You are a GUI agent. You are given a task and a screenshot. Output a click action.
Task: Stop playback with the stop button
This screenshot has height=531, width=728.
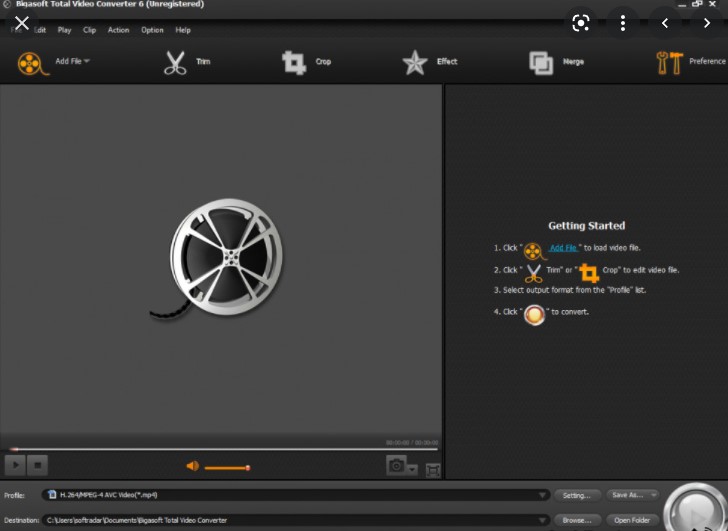[x=38, y=465]
